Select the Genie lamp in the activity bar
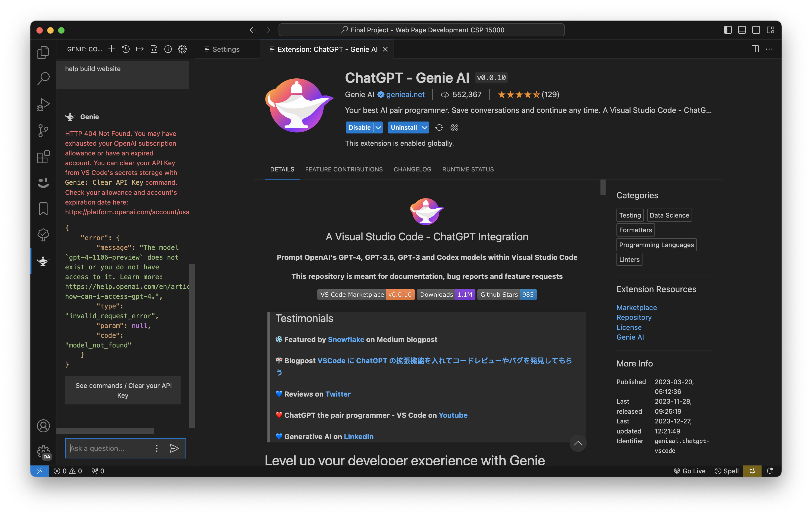Screen dimensions: 812x517 [x=43, y=261]
